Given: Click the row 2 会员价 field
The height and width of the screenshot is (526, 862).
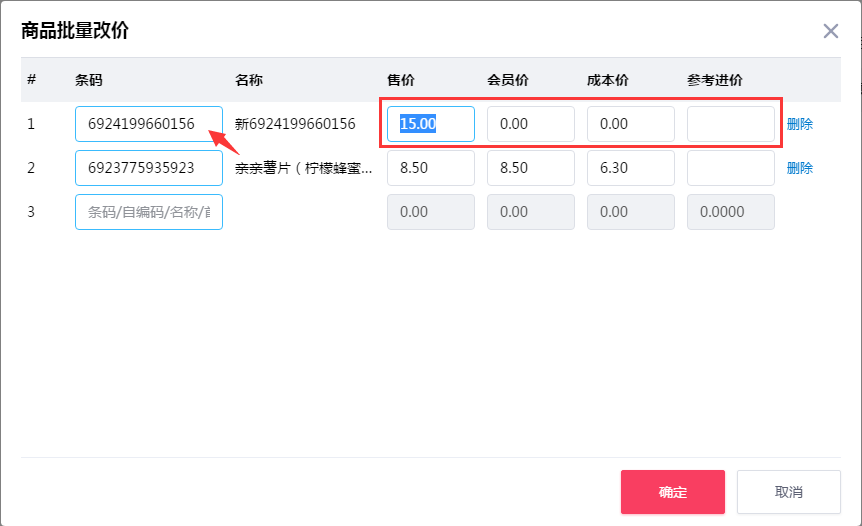Looking at the screenshot, I should coord(530,168).
